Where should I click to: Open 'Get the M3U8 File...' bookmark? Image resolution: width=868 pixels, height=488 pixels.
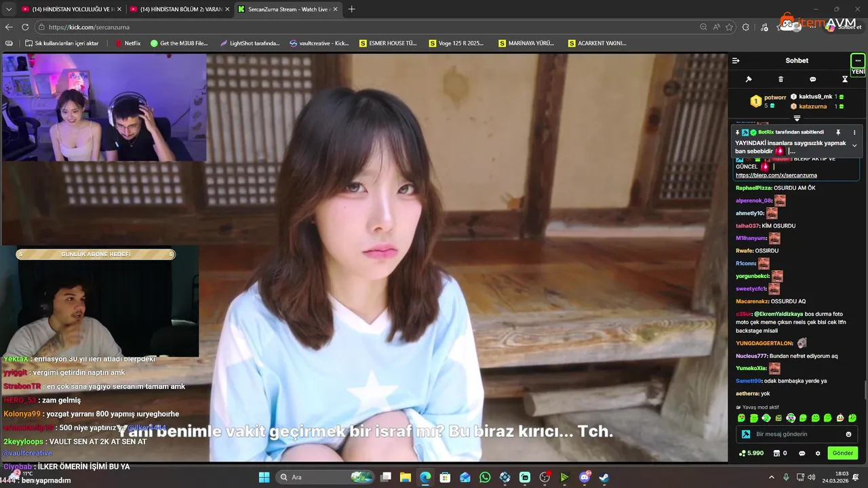coord(179,43)
